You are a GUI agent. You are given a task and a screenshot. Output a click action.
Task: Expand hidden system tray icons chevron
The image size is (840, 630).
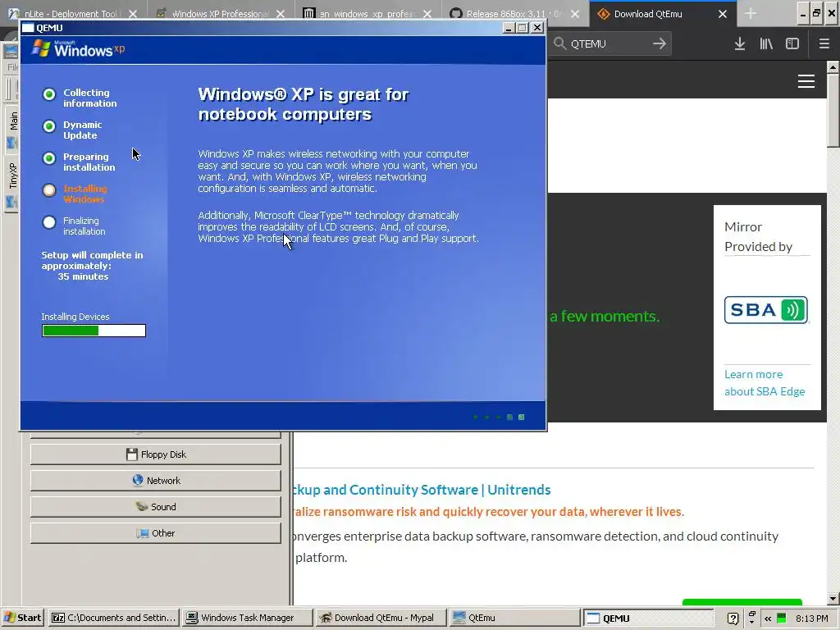pyautogui.click(x=768, y=619)
